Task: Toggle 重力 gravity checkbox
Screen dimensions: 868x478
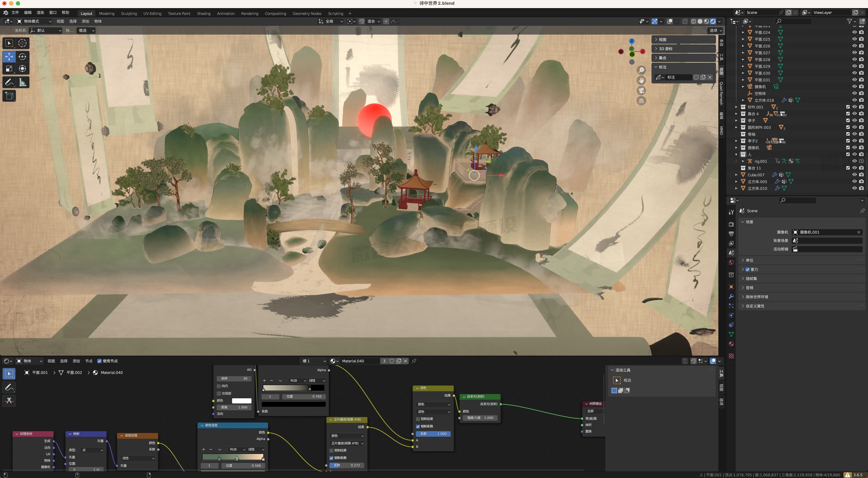Action: click(x=748, y=270)
